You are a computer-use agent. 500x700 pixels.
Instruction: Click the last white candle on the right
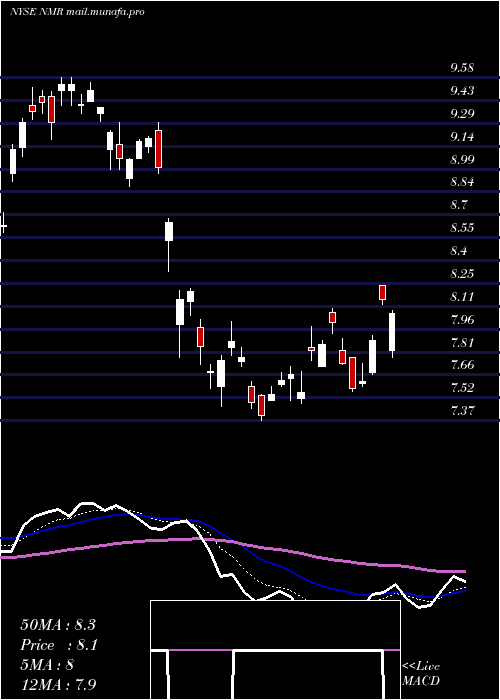pyautogui.click(x=392, y=332)
